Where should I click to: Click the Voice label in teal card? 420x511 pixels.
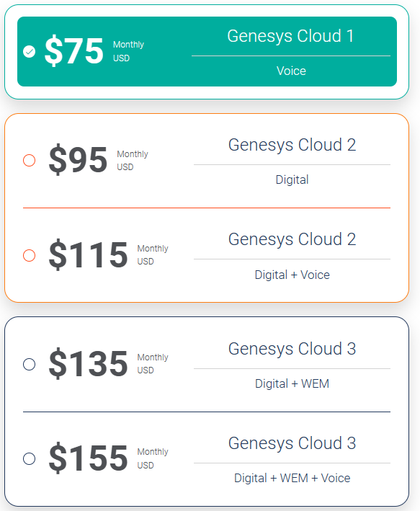(x=291, y=71)
